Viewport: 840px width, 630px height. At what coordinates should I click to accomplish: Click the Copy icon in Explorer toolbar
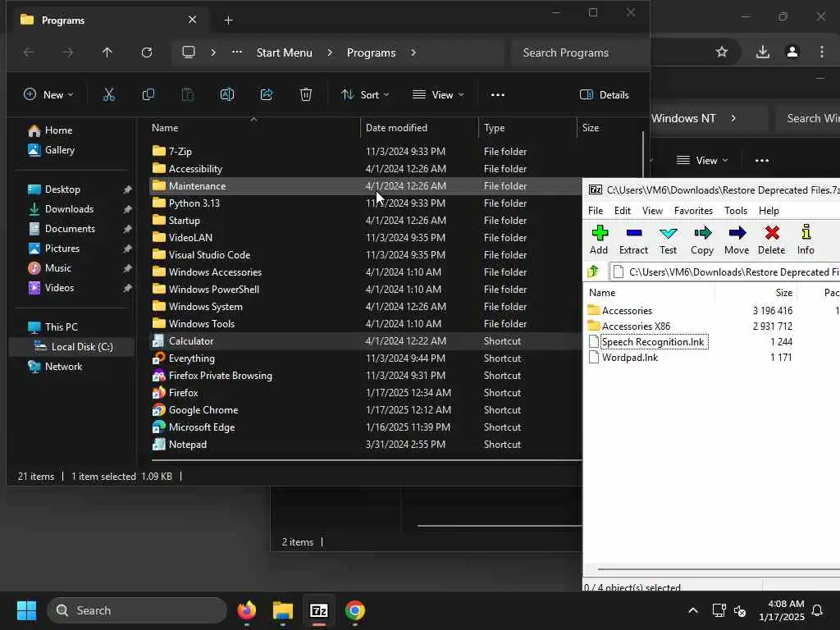point(148,95)
